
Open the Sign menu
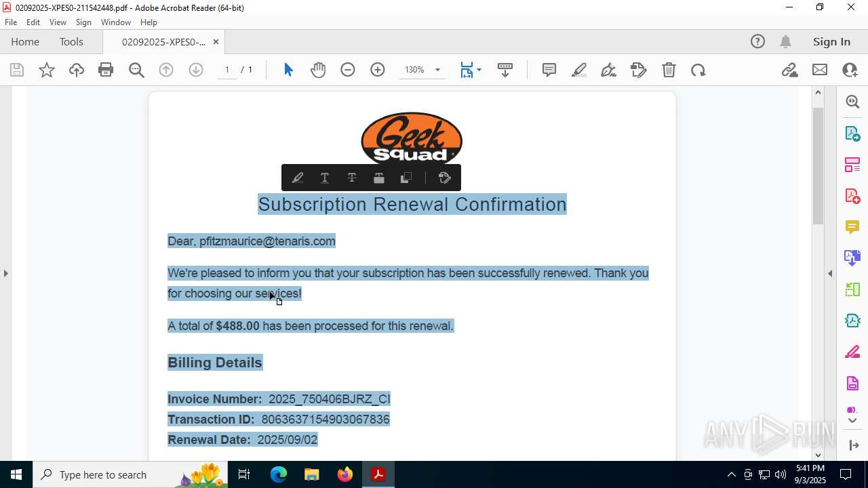(x=83, y=22)
